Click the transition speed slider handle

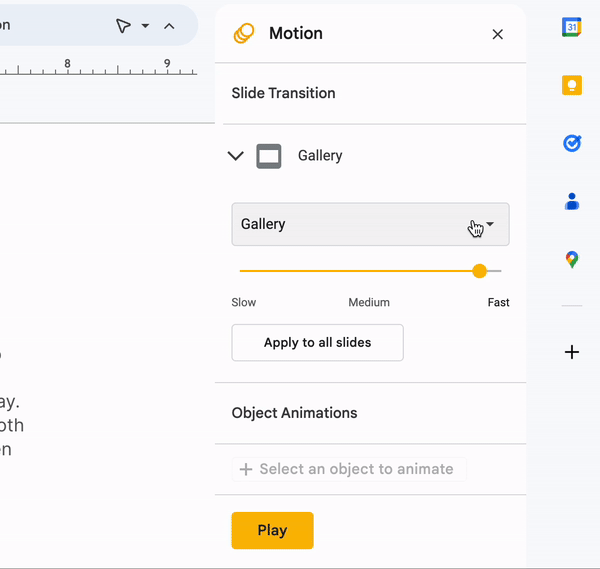[479, 271]
